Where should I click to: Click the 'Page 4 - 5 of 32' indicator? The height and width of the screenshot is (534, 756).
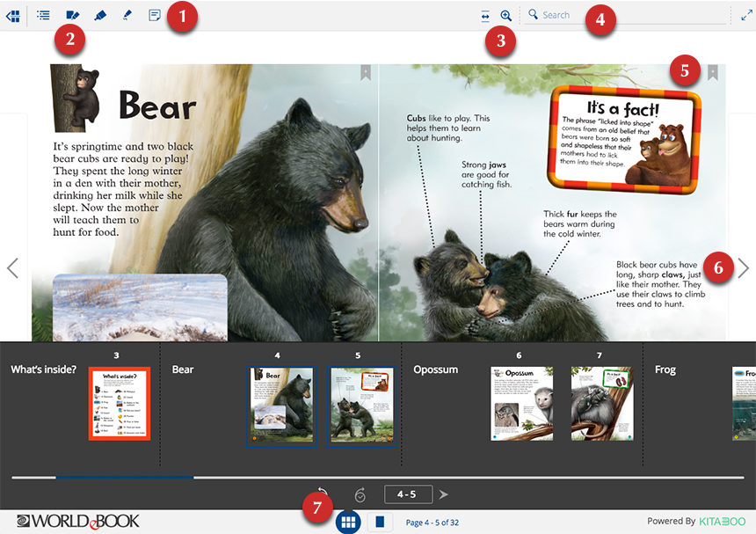coord(432,523)
